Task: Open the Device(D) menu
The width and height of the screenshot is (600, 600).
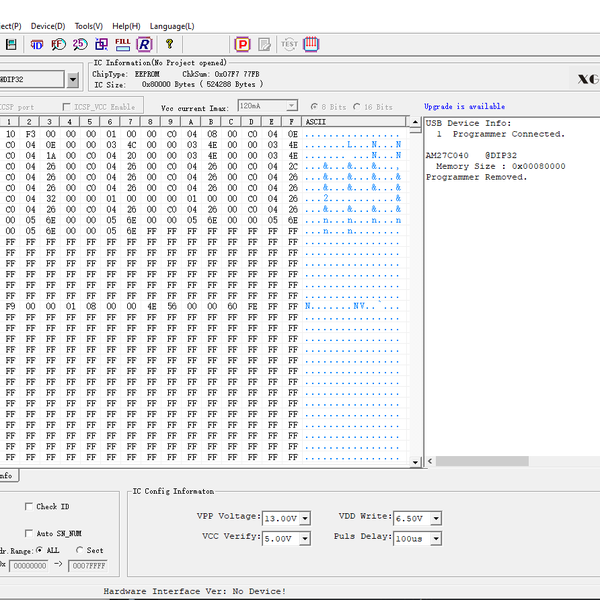Action: [x=48, y=25]
